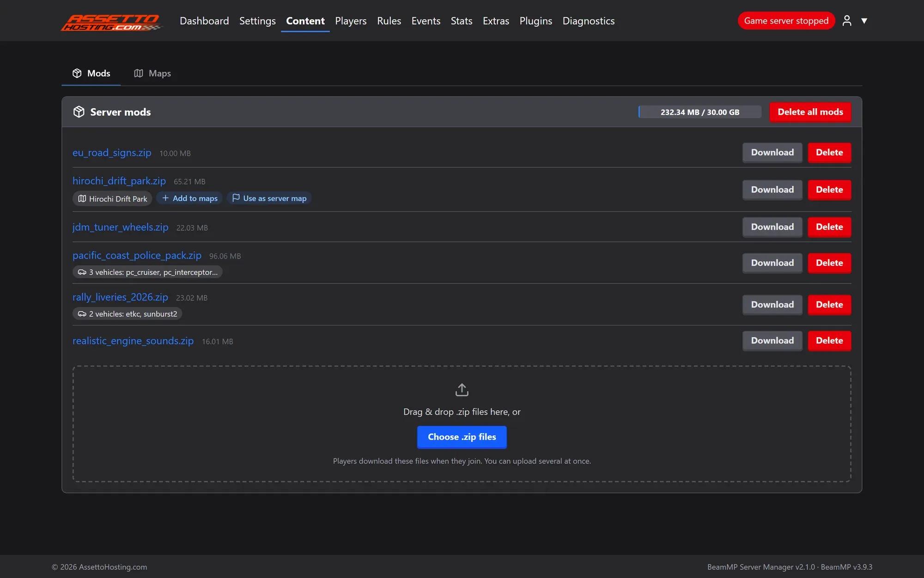Open the Plugins page
Screen dimensions: 924x578
(536, 21)
